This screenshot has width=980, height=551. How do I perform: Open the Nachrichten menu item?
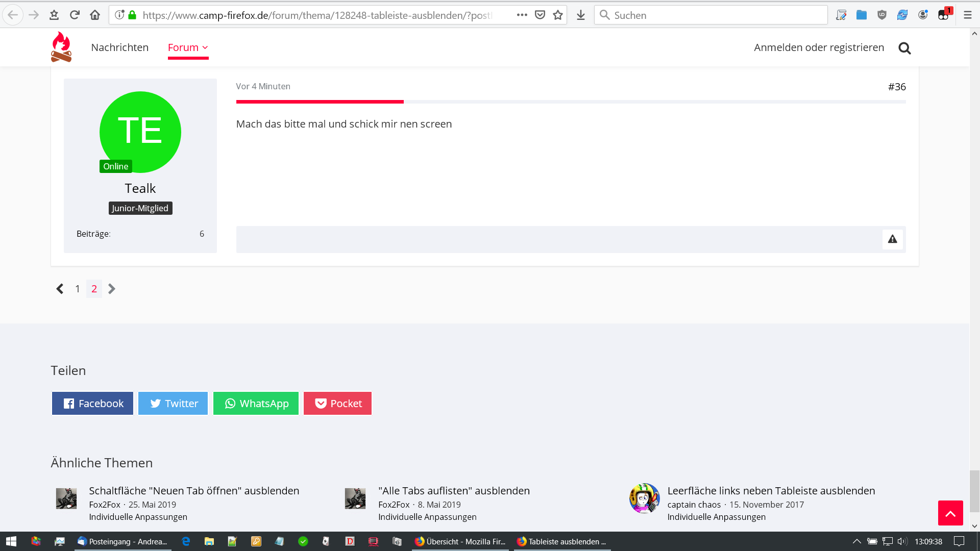point(120,47)
